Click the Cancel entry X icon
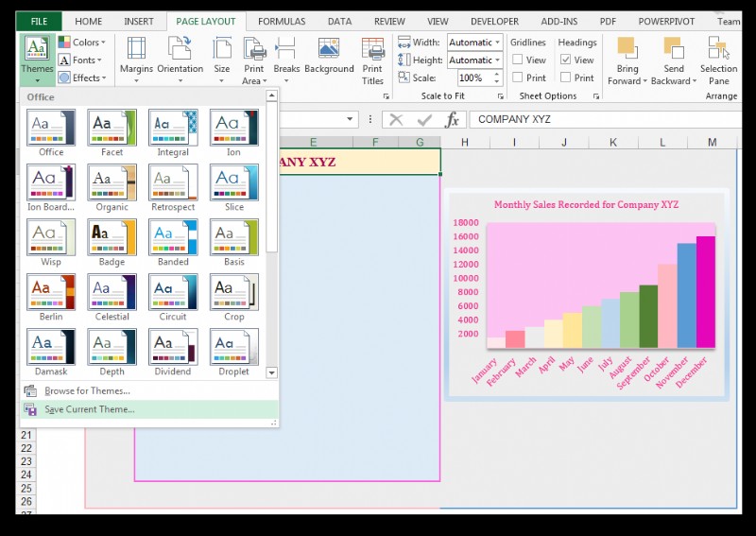The height and width of the screenshot is (536, 756). pos(396,120)
